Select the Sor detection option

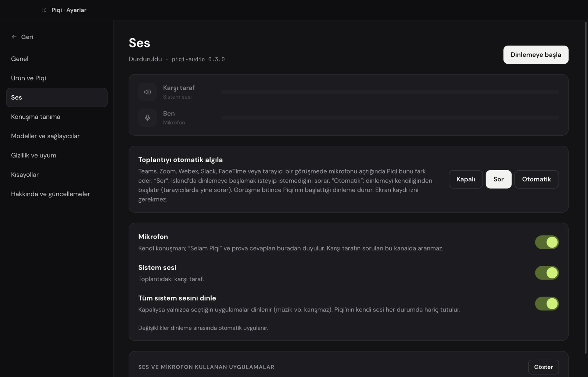[x=498, y=179]
